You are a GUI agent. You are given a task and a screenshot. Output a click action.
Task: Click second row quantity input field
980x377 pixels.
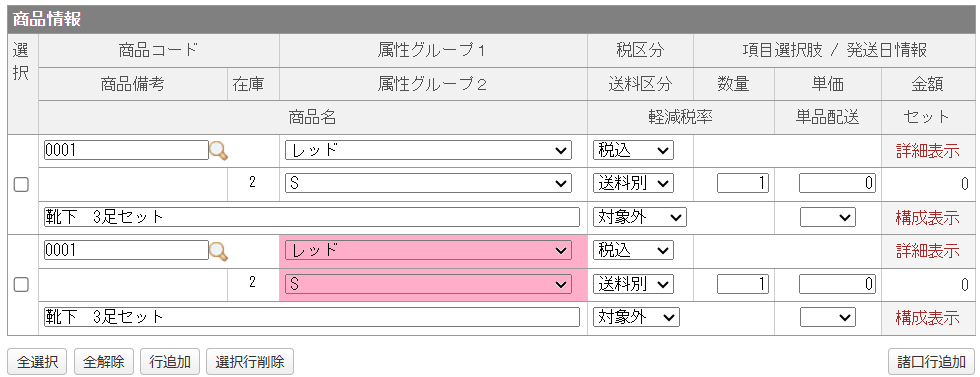743,284
